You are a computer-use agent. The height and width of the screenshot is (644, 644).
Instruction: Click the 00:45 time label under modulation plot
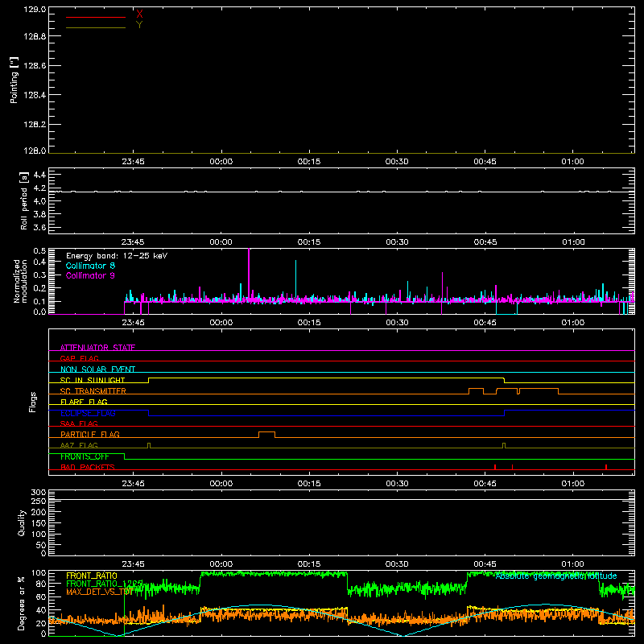coord(485,323)
